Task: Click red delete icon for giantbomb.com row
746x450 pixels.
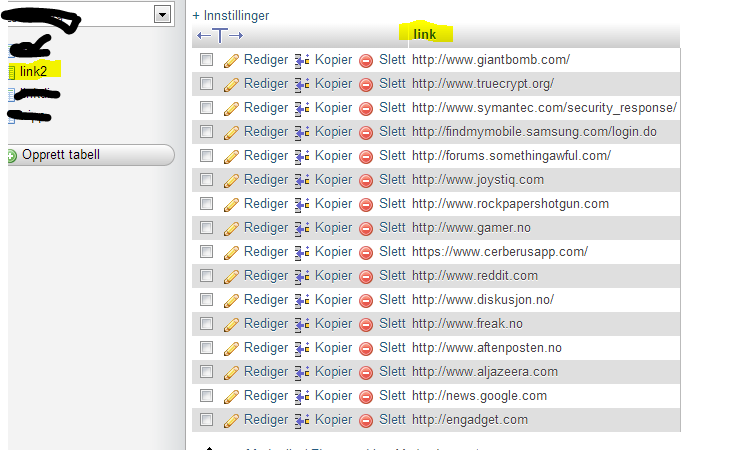Action: (x=366, y=60)
